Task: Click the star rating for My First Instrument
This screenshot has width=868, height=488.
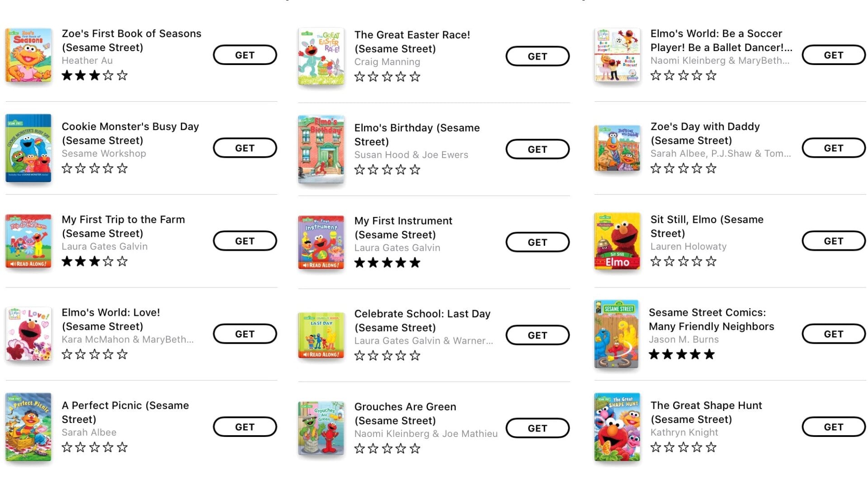Action: tap(387, 263)
